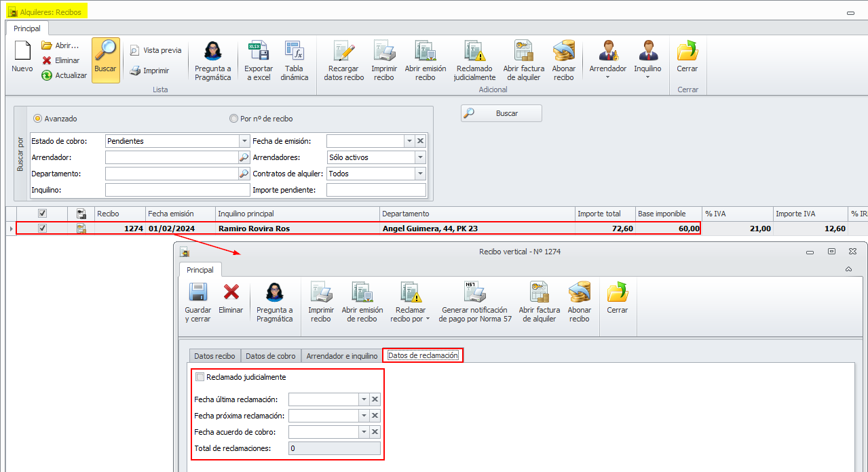Clear the Fecha próxima reclamación date

coord(375,416)
